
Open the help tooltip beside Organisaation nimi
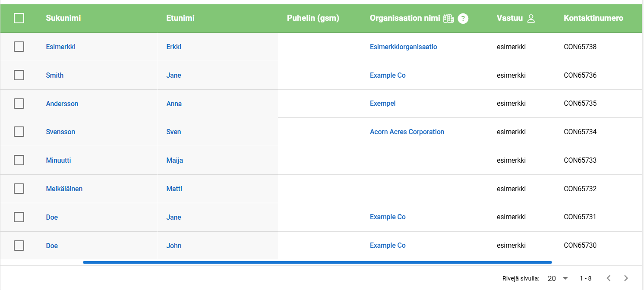463,18
